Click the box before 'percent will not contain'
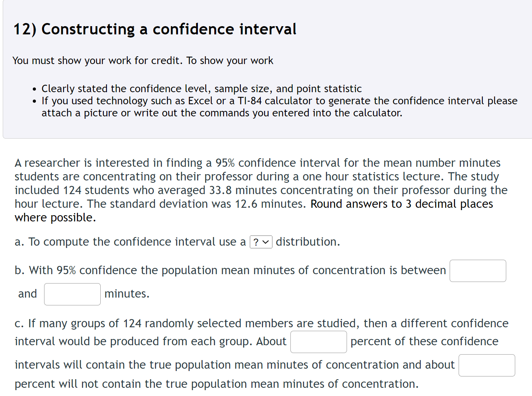Screen dimensions: 532x396 click(x=486, y=365)
